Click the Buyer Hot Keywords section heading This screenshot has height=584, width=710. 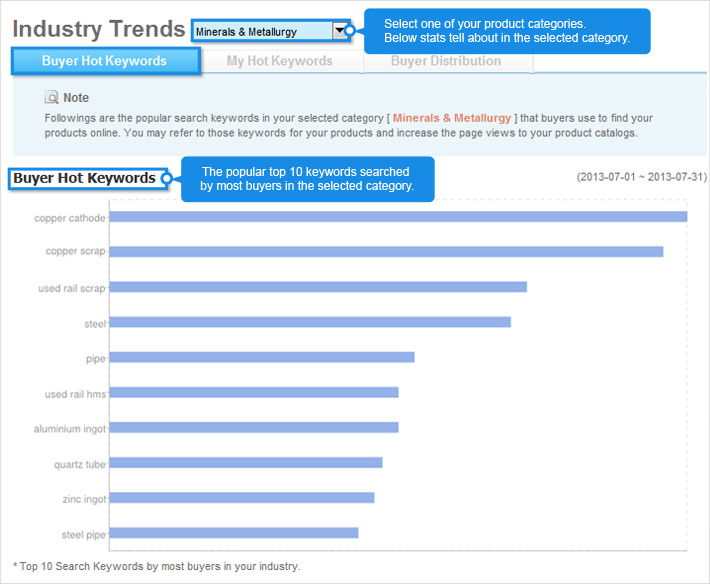85,179
